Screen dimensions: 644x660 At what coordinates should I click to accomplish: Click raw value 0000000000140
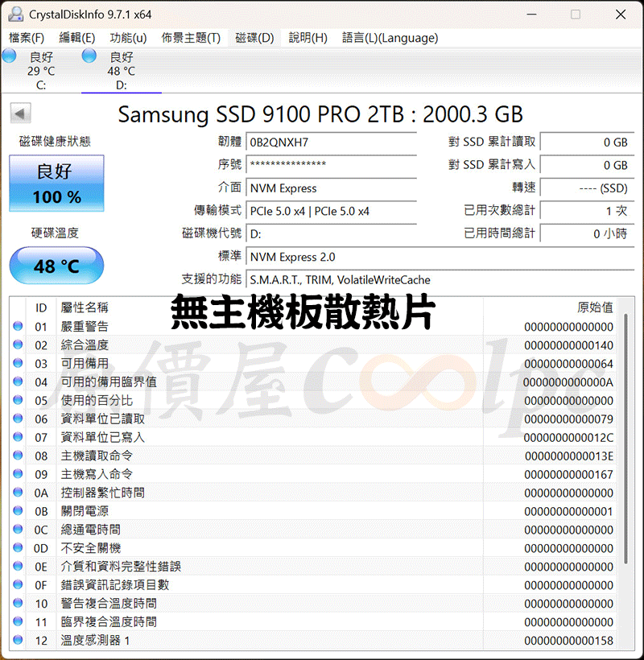tap(568, 345)
